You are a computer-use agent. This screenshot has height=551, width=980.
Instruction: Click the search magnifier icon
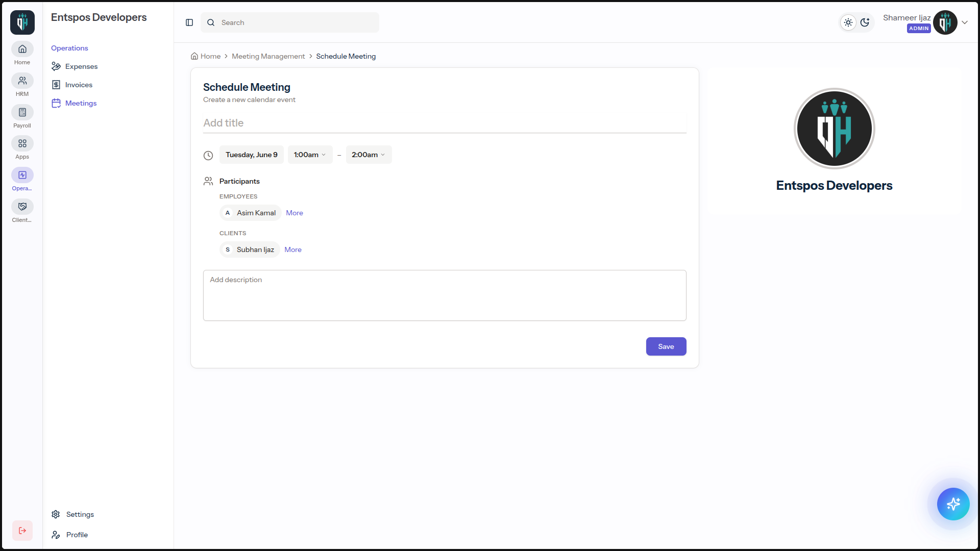pos(211,22)
